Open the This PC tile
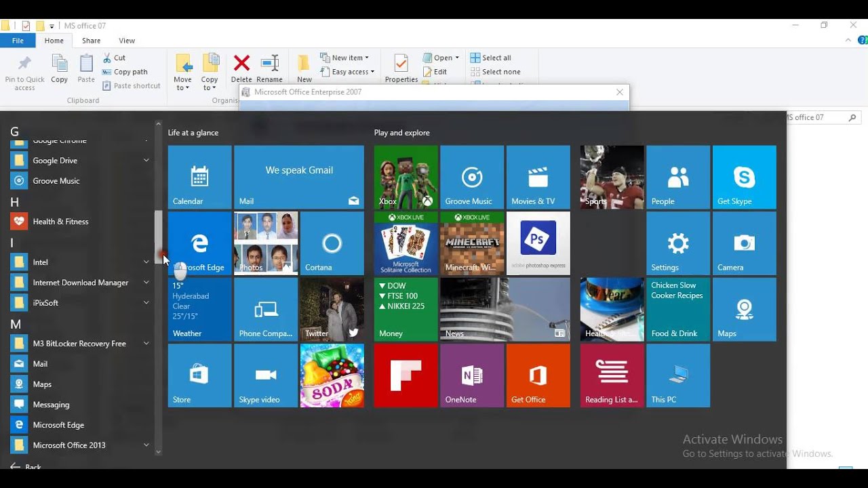 tap(678, 375)
